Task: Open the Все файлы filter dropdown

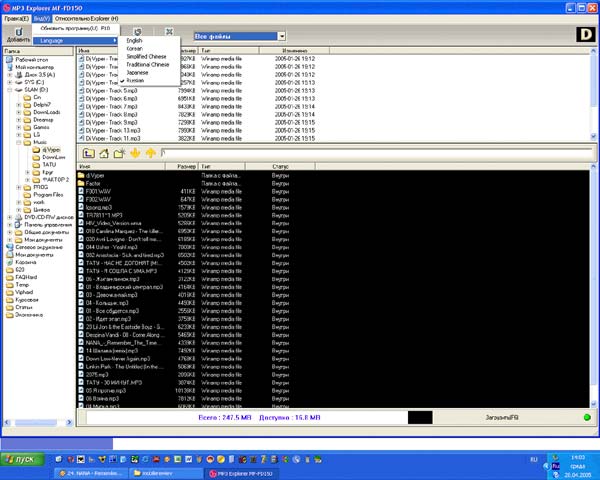Action: pyautogui.click(x=282, y=36)
